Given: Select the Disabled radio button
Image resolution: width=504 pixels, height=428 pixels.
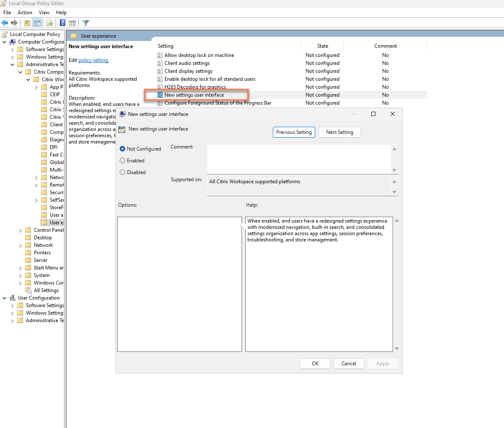Looking at the screenshot, I should pos(123,172).
